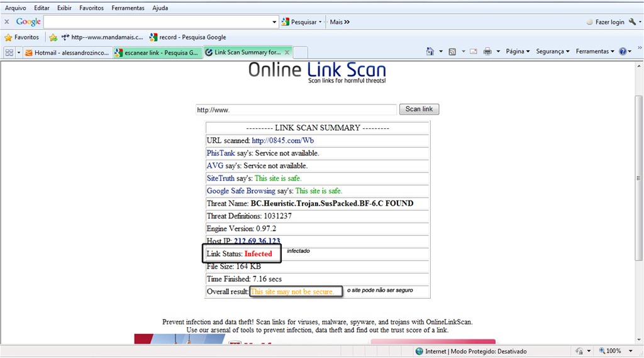This screenshot has height=358, width=644.
Task: Click the Google Safe Browsing link
Action: point(241,191)
